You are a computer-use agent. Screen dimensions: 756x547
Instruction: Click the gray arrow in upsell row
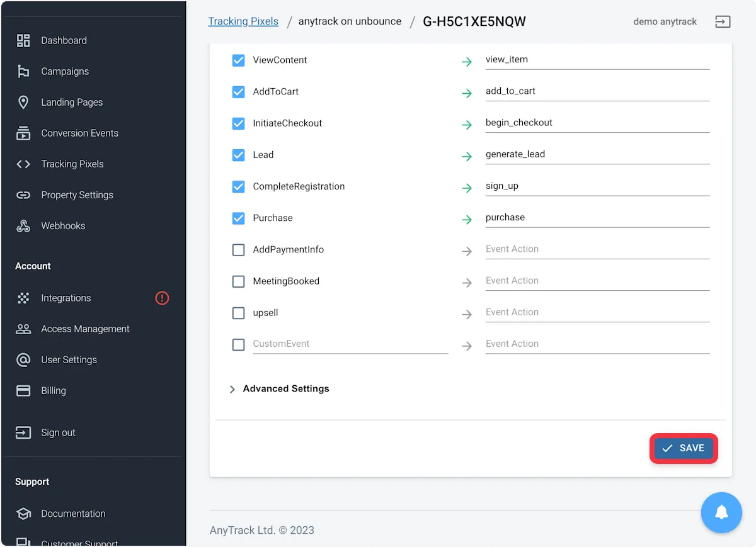pyautogui.click(x=467, y=314)
